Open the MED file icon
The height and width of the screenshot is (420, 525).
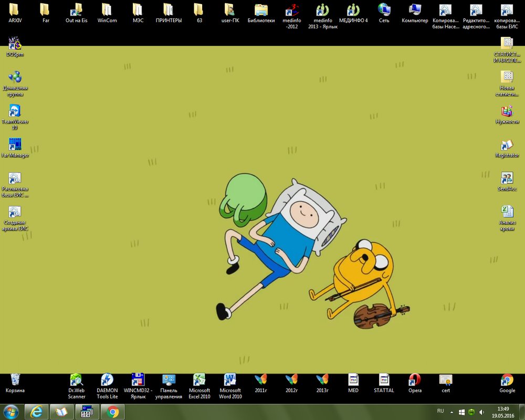(x=353, y=383)
